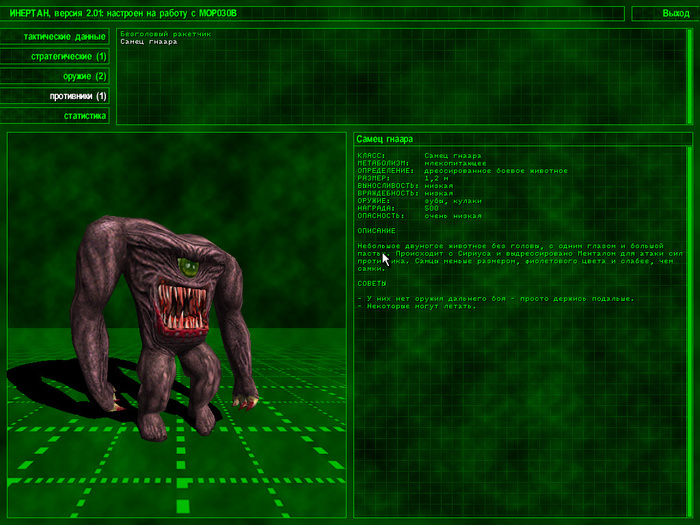Open the оружие (2) weapons tab
The height and width of the screenshot is (525, 700).
coord(56,76)
